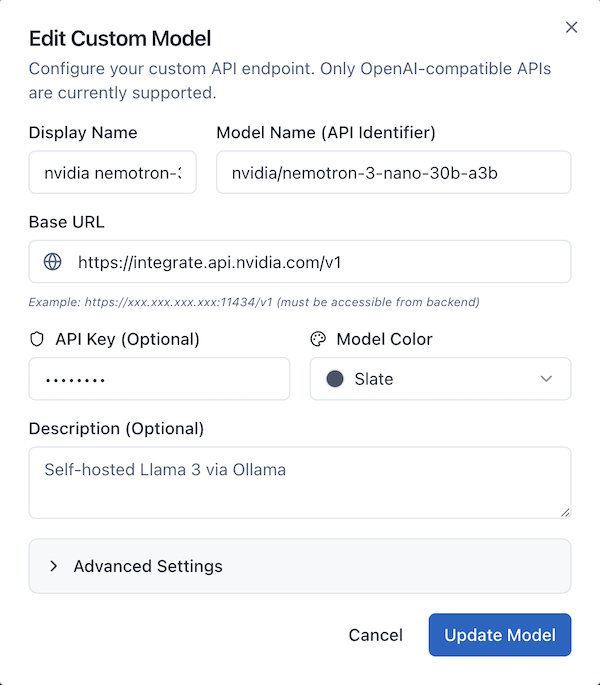Click the "Edit Custom Model" dialog title
This screenshot has height=685, width=600.
point(120,39)
